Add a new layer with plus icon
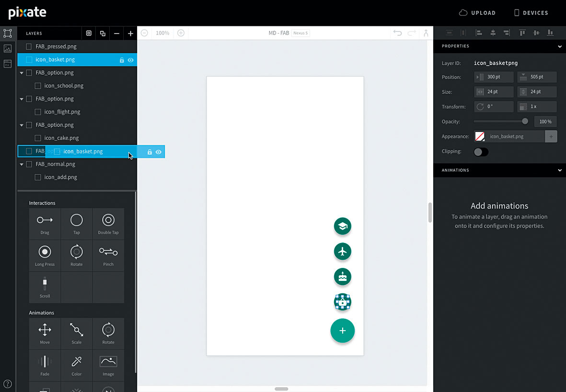 [130, 33]
